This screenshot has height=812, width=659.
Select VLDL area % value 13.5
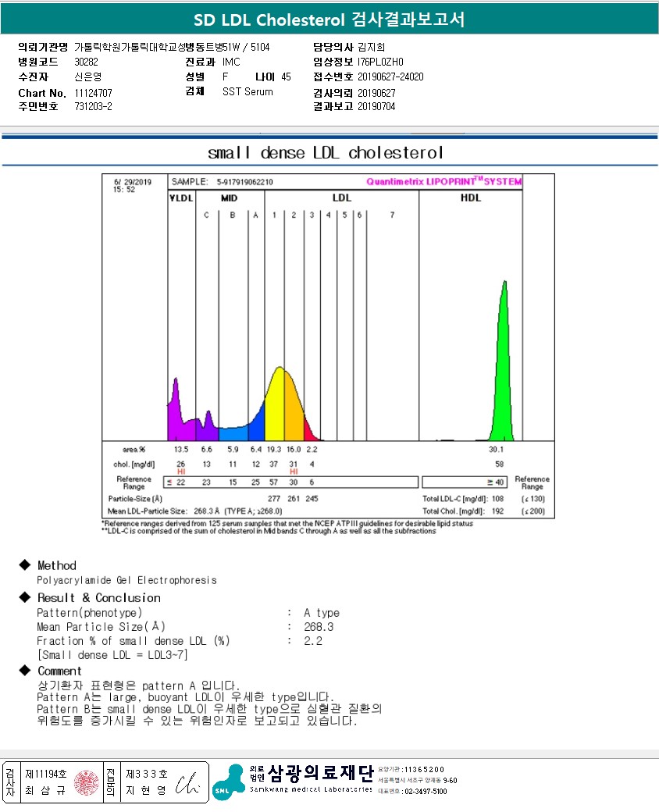click(181, 450)
